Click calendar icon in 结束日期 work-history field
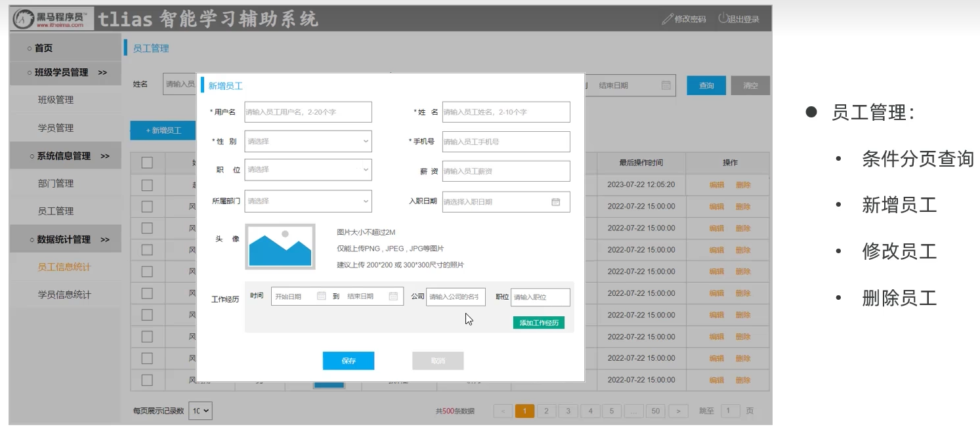980x431 pixels. pos(393,296)
